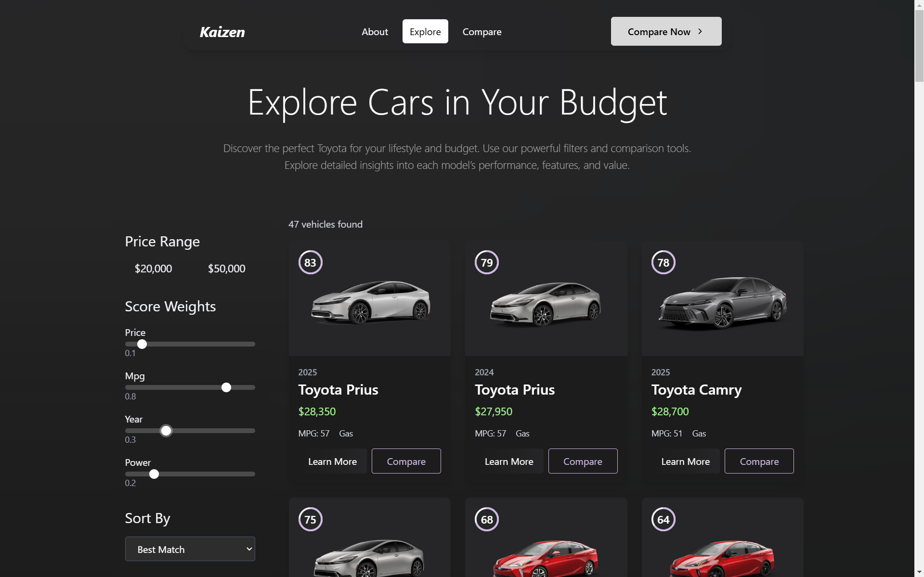Edit the $20,000 minimum price field
924x577 pixels.
[153, 269]
